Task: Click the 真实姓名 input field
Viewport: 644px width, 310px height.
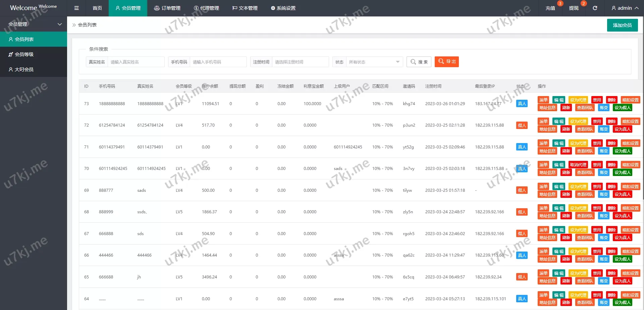Action: click(x=136, y=62)
